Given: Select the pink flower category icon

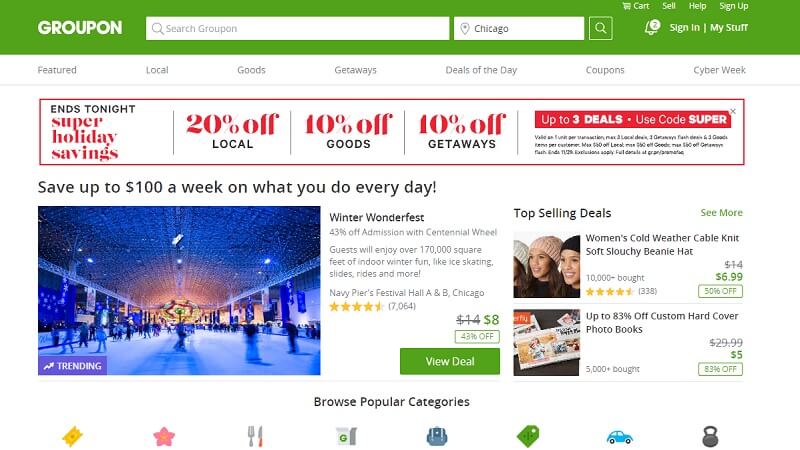Looking at the screenshot, I should click(164, 437).
